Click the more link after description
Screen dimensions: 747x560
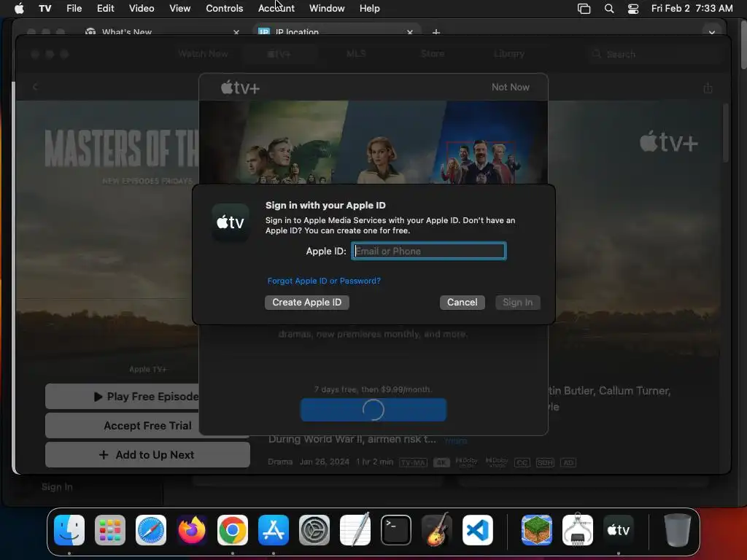pyautogui.click(x=455, y=441)
